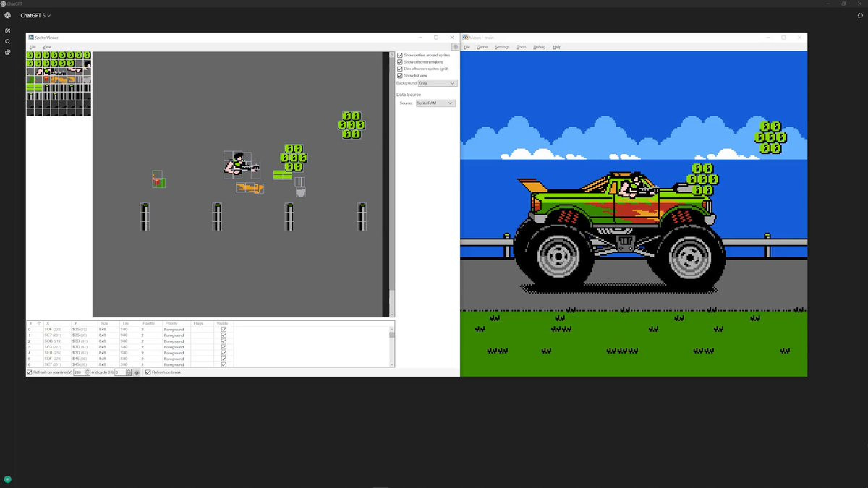This screenshot has height=488, width=868.
Task: Open the Background color dropdown
Action: [437, 83]
